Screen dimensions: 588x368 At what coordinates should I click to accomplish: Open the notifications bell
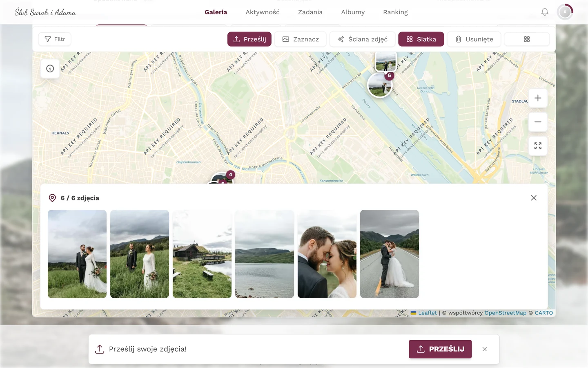pos(545,12)
